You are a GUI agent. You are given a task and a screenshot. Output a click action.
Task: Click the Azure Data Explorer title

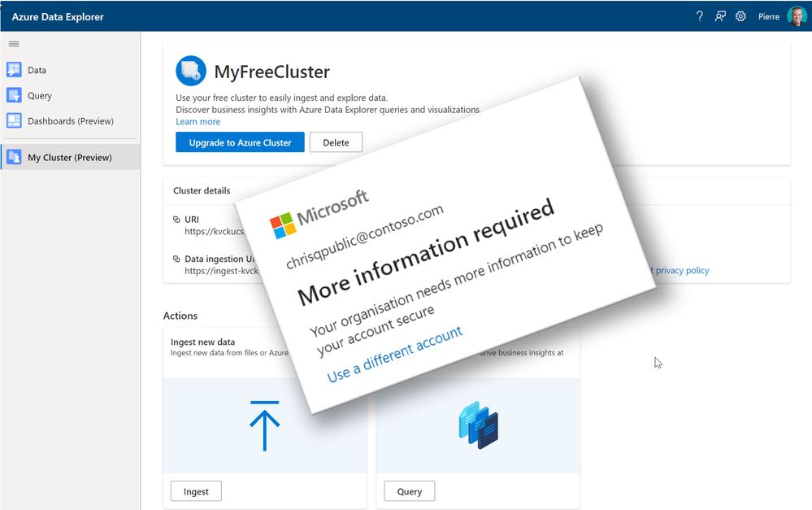(58, 16)
